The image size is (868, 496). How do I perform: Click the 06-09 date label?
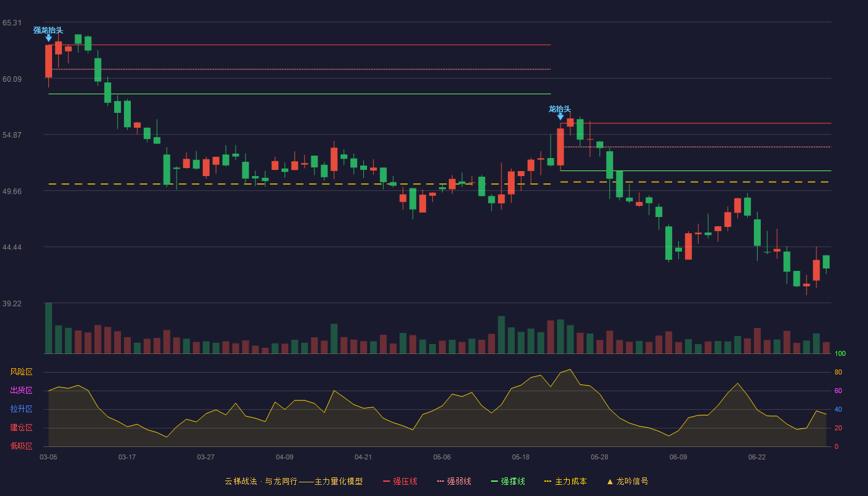pyautogui.click(x=678, y=457)
